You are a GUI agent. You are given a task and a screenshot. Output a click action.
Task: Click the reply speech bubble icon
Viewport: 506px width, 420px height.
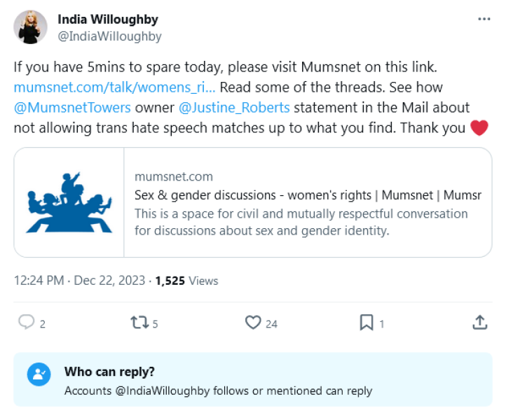[x=27, y=323]
